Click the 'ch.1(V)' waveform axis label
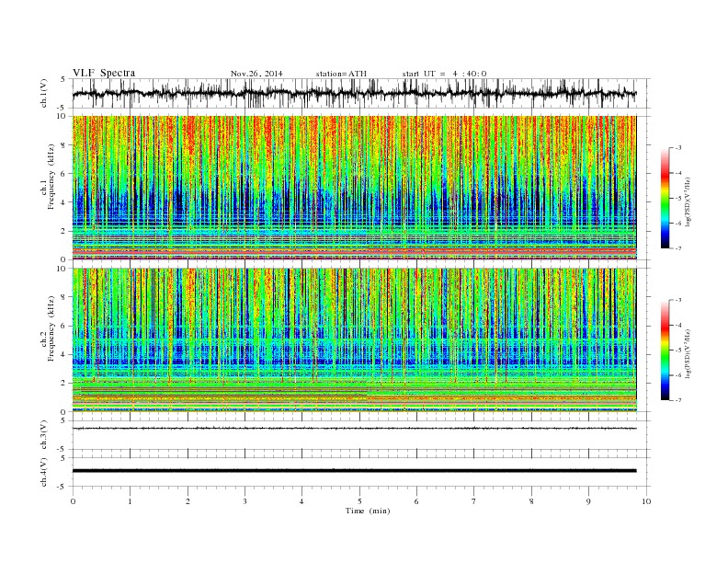Viewport: 728px width, 563px height. 44,93
